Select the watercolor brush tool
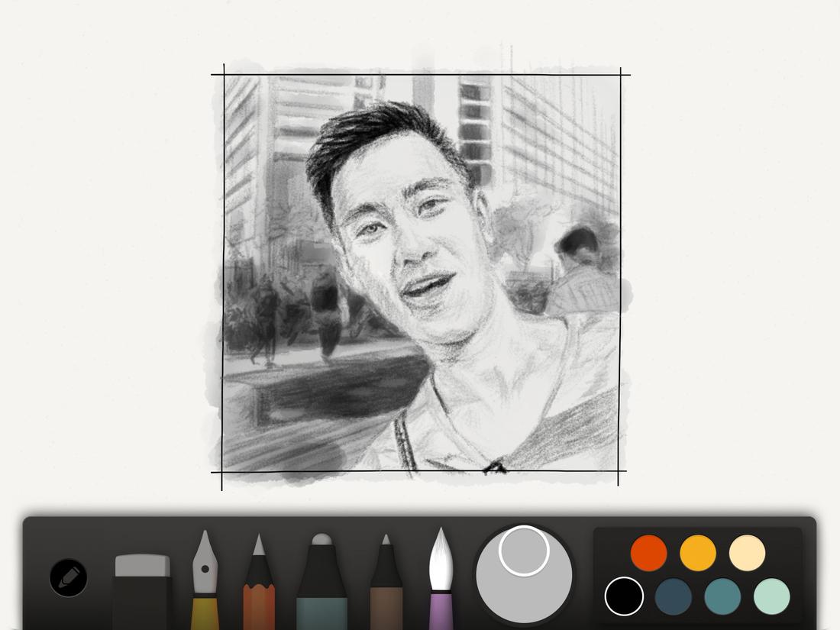The height and width of the screenshot is (630, 840). pyautogui.click(x=441, y=577)
